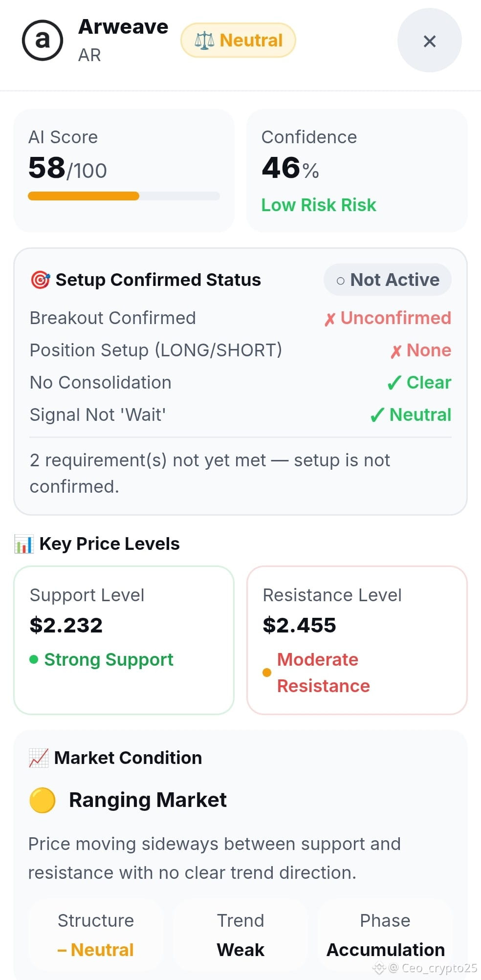The height and width of the screenshot is (980, 481).
Task: Click the red X next to Unconfirmed
Action: (x=330, y=319)
